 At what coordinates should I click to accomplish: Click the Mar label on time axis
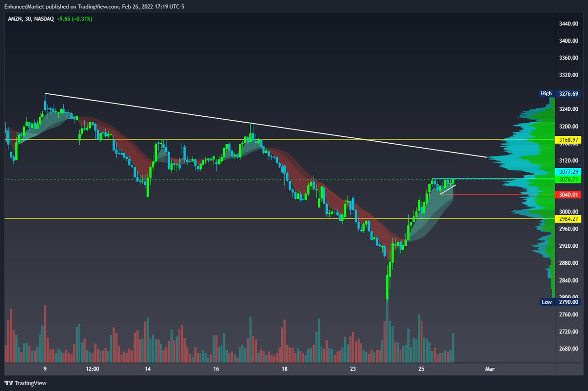[490, 368]
